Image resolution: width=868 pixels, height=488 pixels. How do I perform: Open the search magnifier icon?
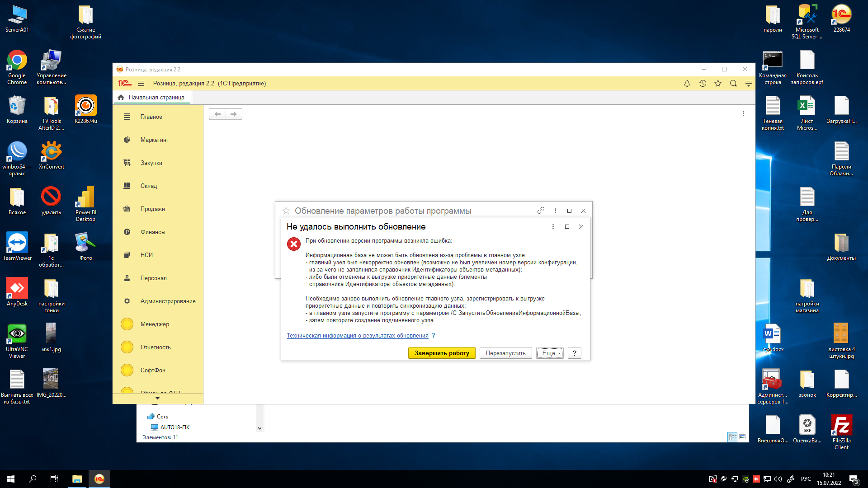733,84
